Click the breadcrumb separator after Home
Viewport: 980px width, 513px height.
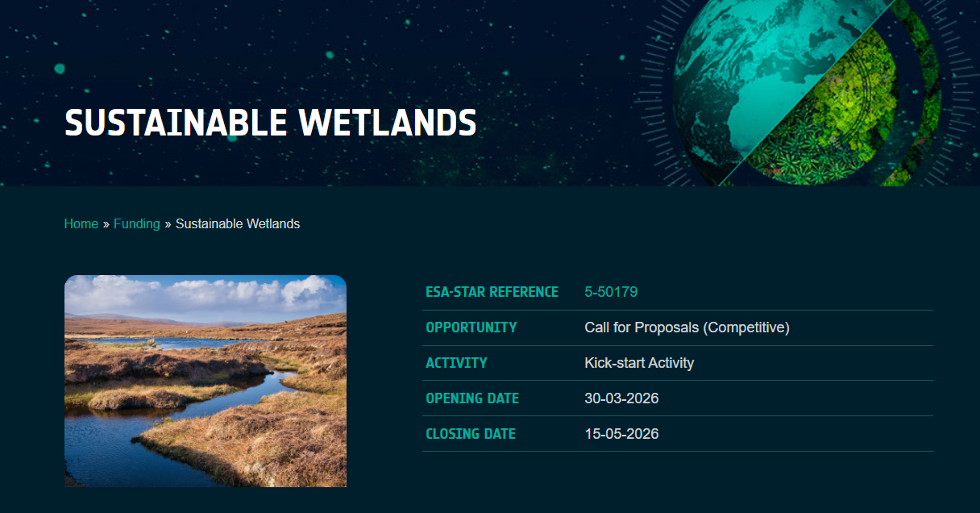(x=106, y=224)
